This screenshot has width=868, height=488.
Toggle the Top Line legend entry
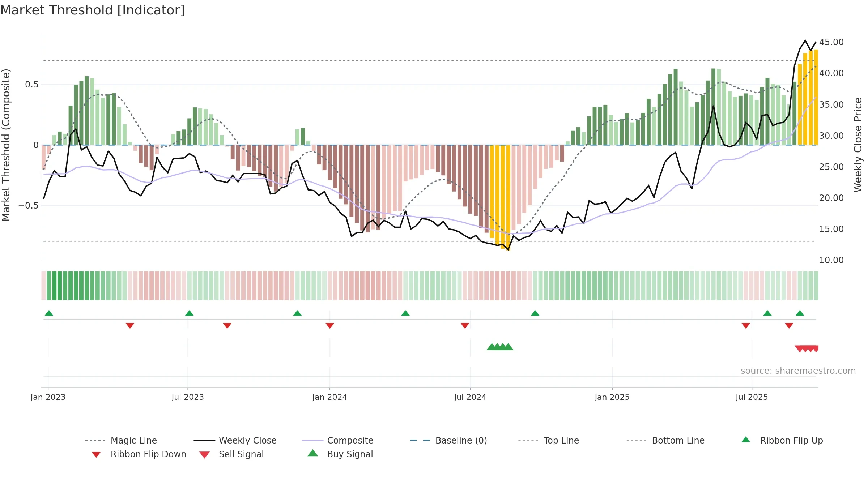548,440
